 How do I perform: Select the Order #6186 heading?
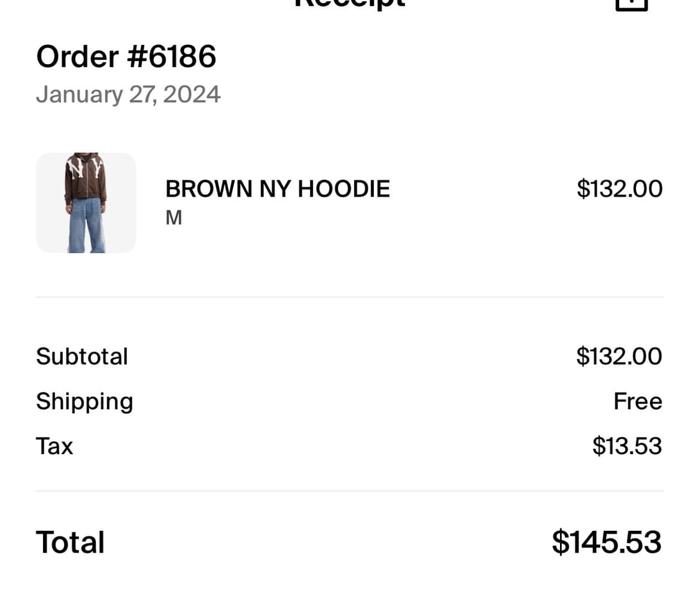pyautogui.click(x=126, y=57)
